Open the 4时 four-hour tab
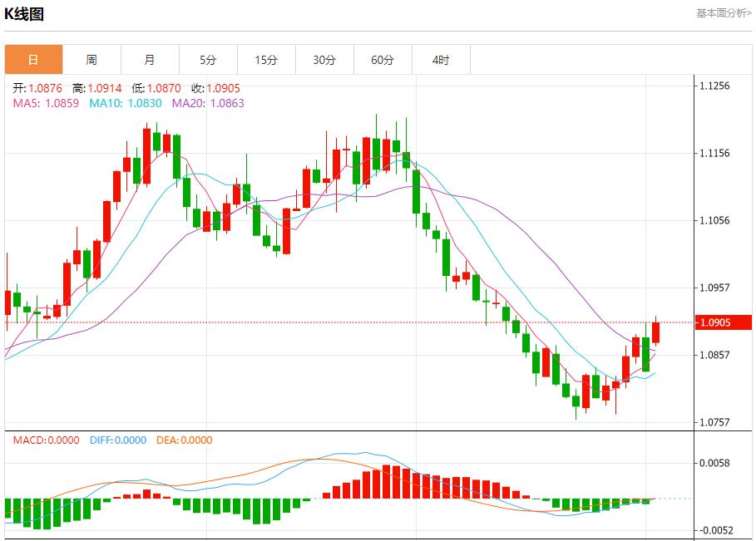 441,60
